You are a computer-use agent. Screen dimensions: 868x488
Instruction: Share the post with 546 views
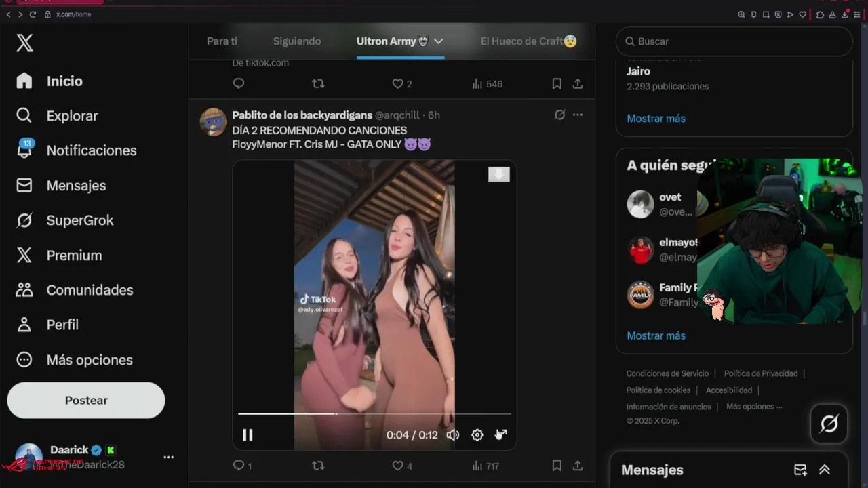coord(578,84)
